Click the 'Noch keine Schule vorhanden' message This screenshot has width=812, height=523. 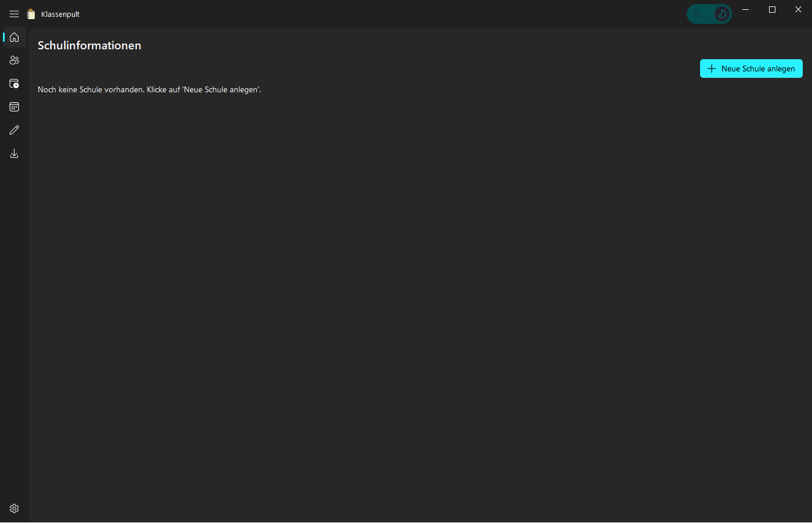click(149, 89)
